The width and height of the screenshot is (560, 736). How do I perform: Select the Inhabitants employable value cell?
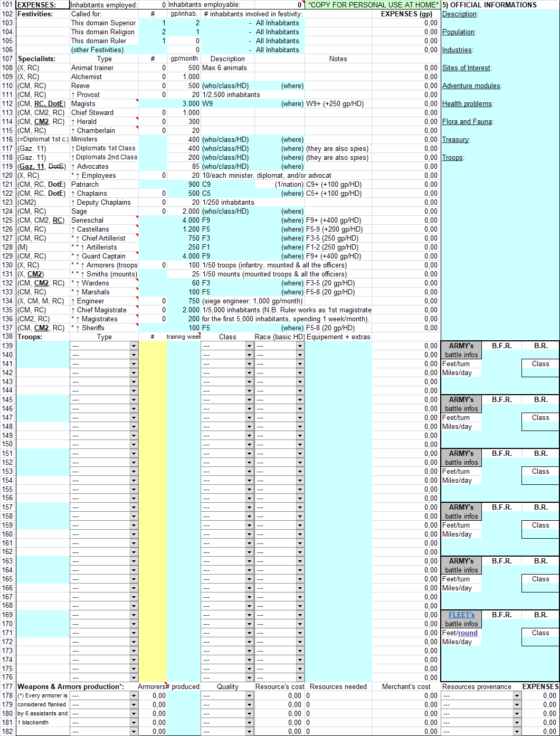[x=279, y=5]
